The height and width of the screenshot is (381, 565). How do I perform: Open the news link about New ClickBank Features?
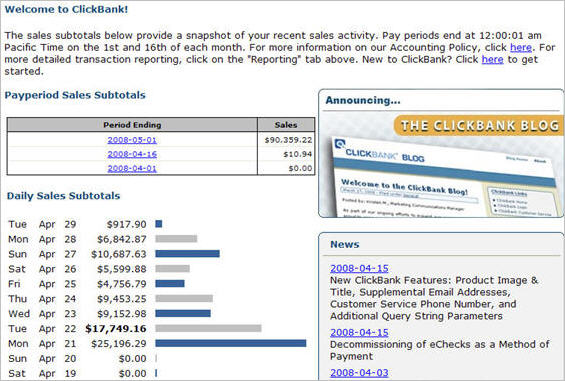tap(359, 268)
